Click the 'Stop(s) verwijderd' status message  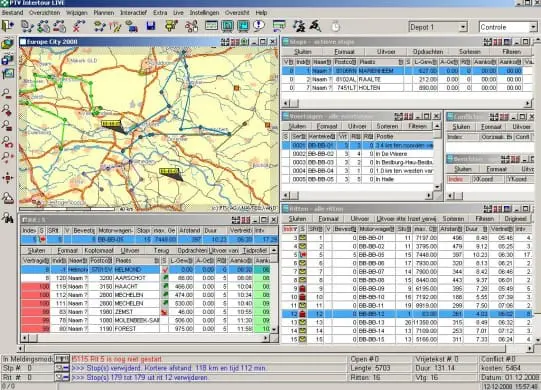(169, 368)
